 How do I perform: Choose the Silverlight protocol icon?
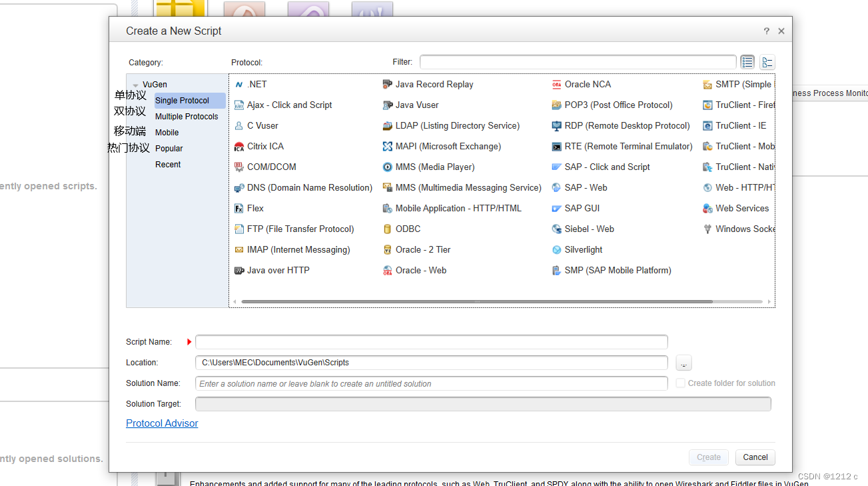[x=557, y=250]
